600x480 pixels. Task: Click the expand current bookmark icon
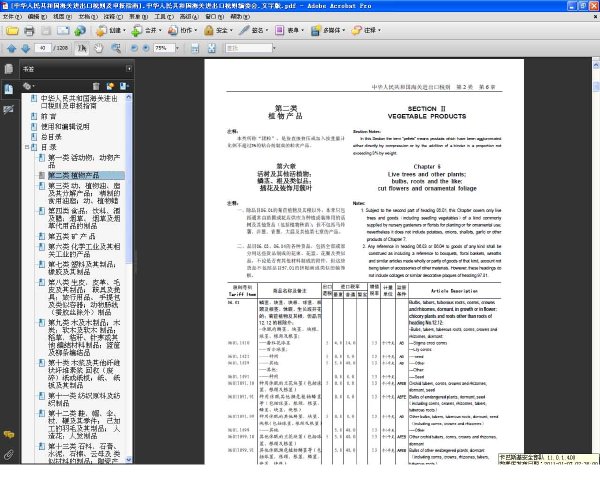[x=124, y=86]
